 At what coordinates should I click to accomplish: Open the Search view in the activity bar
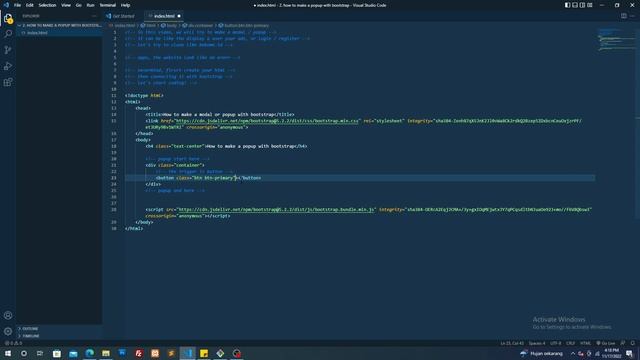[x=8, y=34]
